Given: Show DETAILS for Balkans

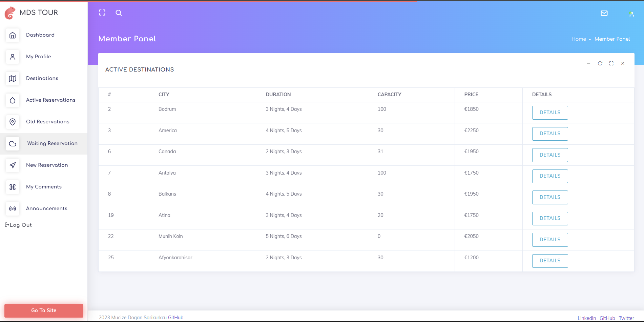Looking at the screenshot, I should click(550, 197).
